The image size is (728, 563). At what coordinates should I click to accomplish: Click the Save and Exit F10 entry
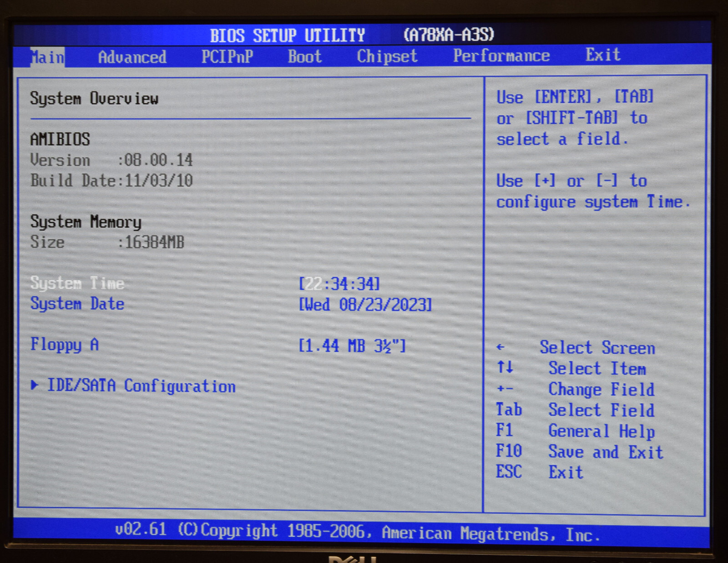[605, 451]
